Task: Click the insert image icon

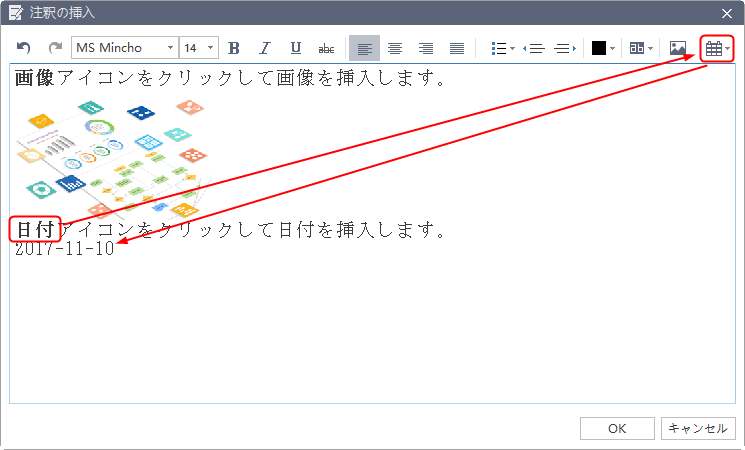Action: [x=678, y=48]
